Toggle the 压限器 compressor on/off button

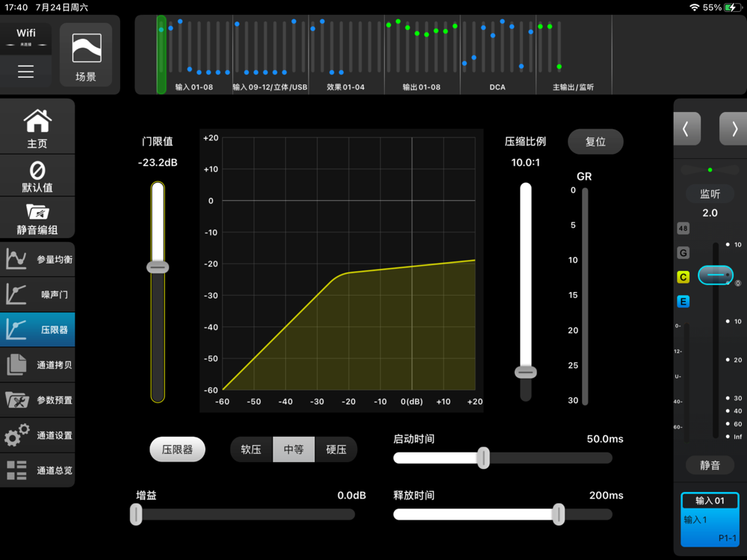tap(177, 449)
